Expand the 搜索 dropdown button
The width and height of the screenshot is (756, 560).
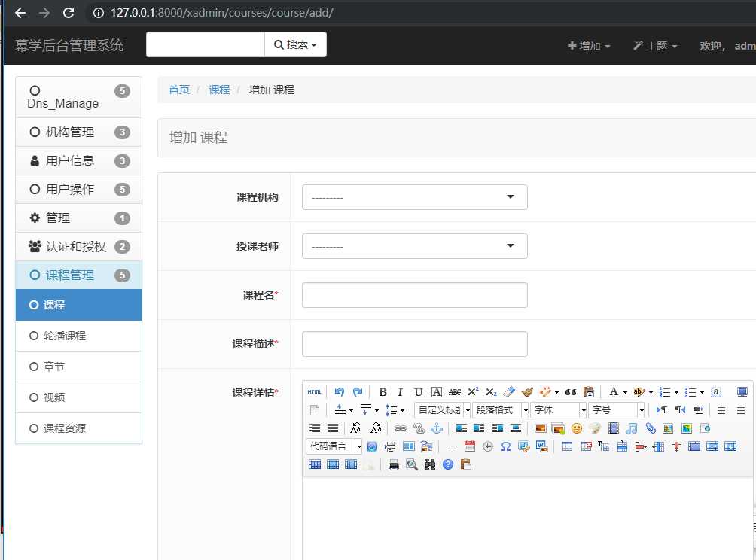296,44
